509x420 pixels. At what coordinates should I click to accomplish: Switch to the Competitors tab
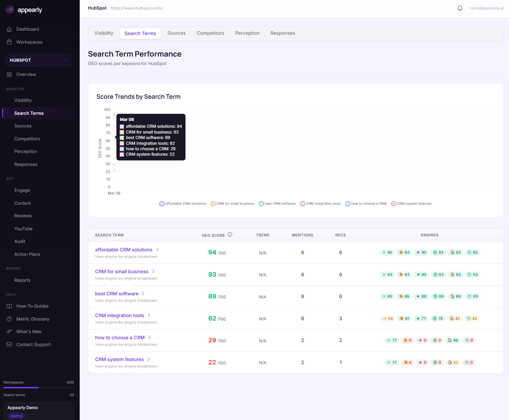[210, 33]
